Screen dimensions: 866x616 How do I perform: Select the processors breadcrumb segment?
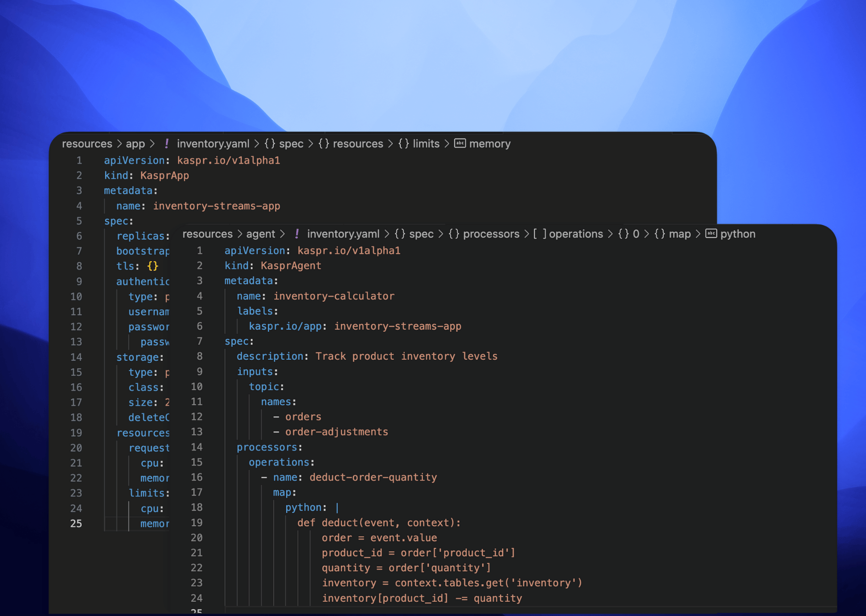491,234
